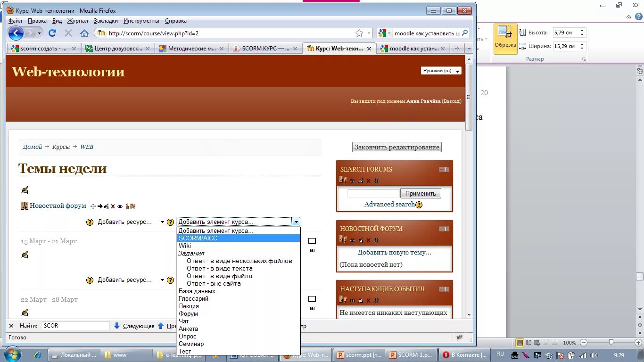
Task: Delete Новостной форум with red X icon
Action: click(x=113, y=206)
